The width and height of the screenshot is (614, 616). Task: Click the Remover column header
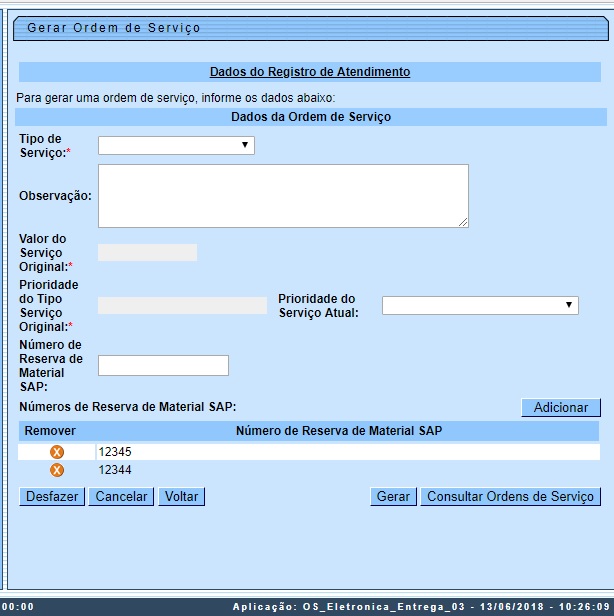tap(50, 431)
